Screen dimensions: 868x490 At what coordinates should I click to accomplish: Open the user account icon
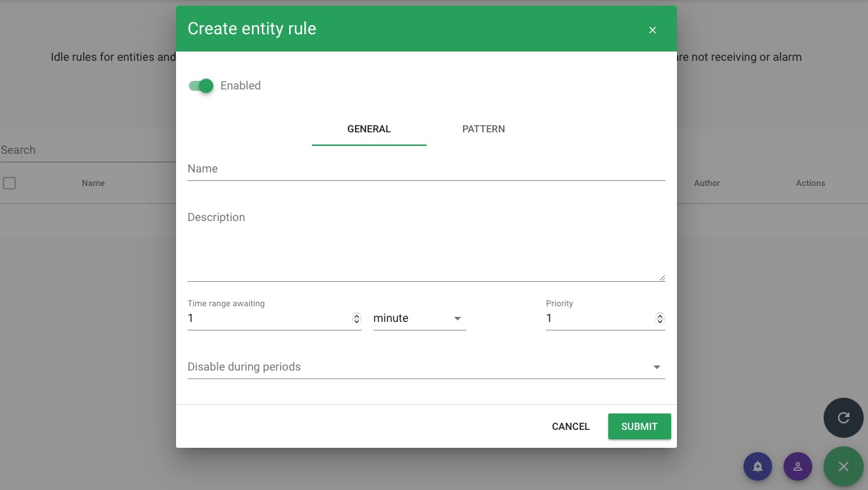[x=798, y=466]
